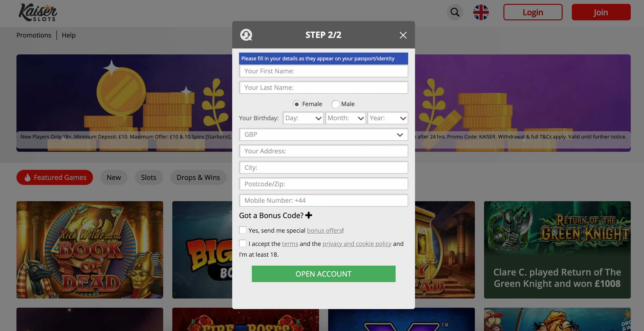Focus the Your First Name field
Viewport: 644px width, 331px height.
coord(324,71)
